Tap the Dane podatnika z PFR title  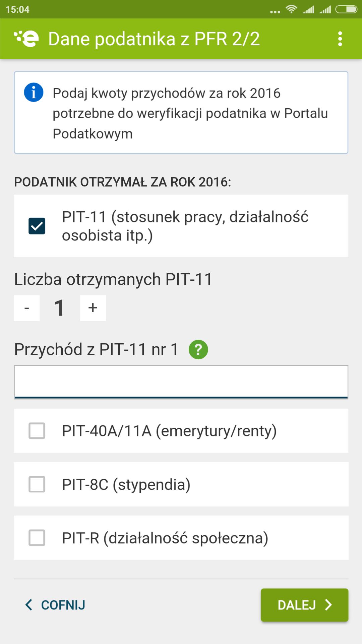(x=154, y=39)
